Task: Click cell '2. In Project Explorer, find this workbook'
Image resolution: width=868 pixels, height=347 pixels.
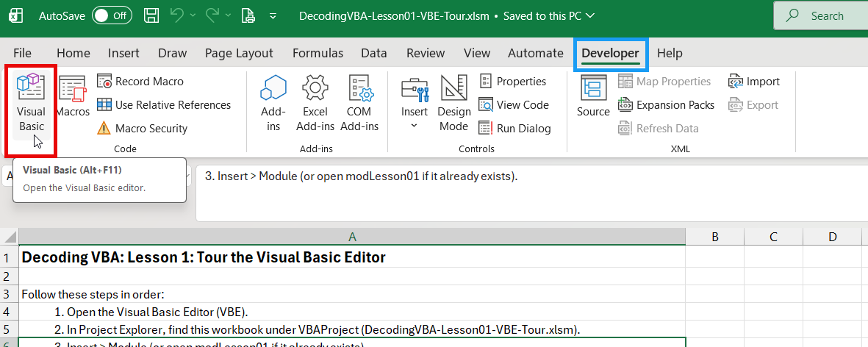Action: point(352,329)
